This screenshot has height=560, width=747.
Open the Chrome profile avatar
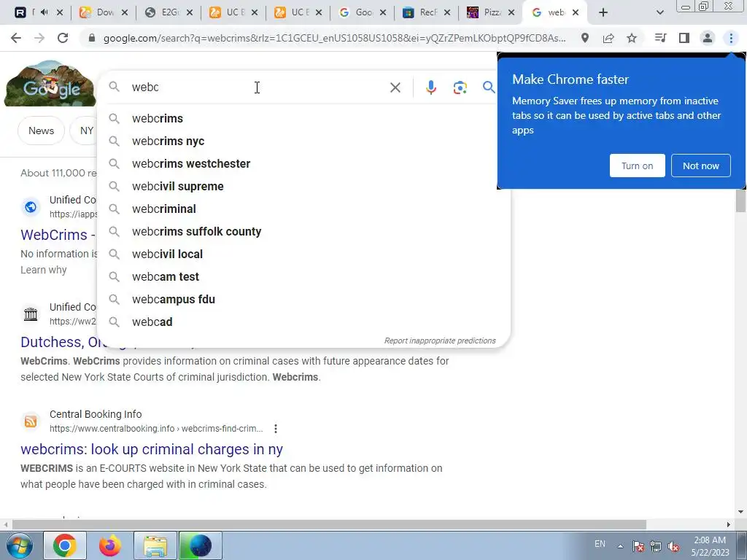click(708, 38)
